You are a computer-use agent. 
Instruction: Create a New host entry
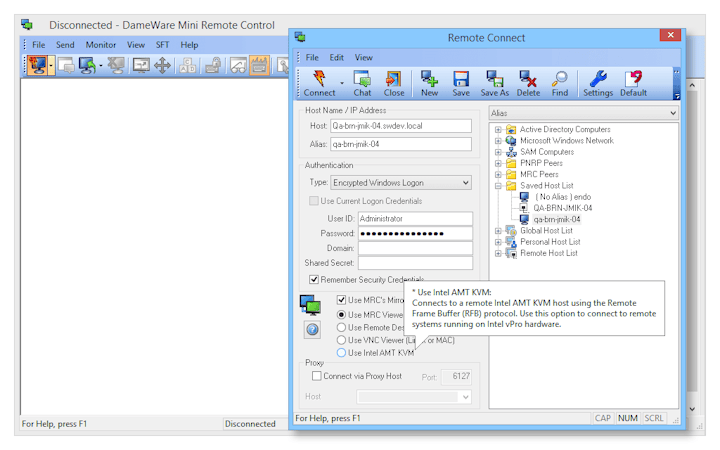(x=429, y=84)
